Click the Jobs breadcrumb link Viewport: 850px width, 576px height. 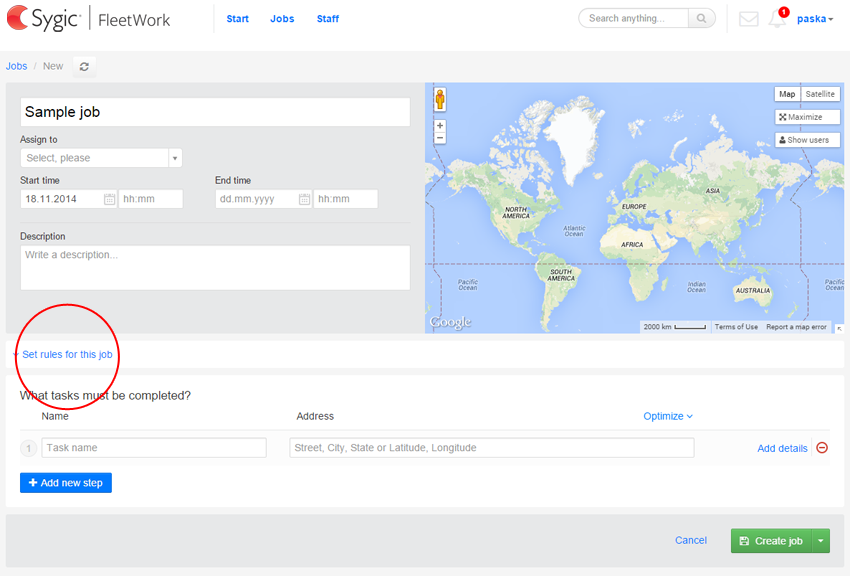pos(16,66)
